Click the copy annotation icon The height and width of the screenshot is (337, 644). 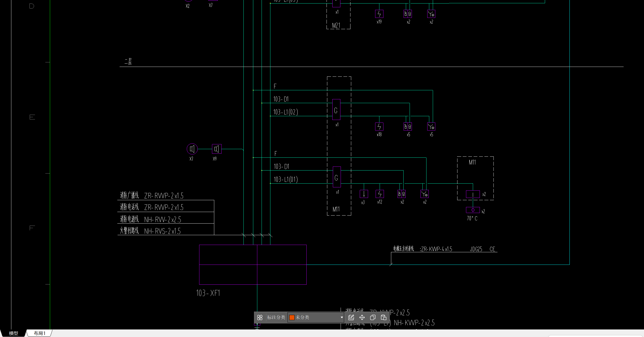373,317
